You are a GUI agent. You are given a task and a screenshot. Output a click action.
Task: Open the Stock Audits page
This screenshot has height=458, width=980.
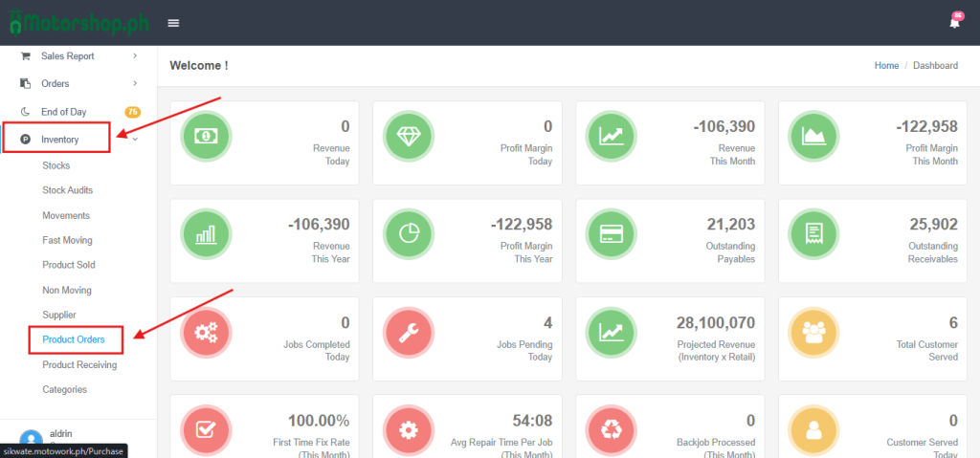point(67,190)
